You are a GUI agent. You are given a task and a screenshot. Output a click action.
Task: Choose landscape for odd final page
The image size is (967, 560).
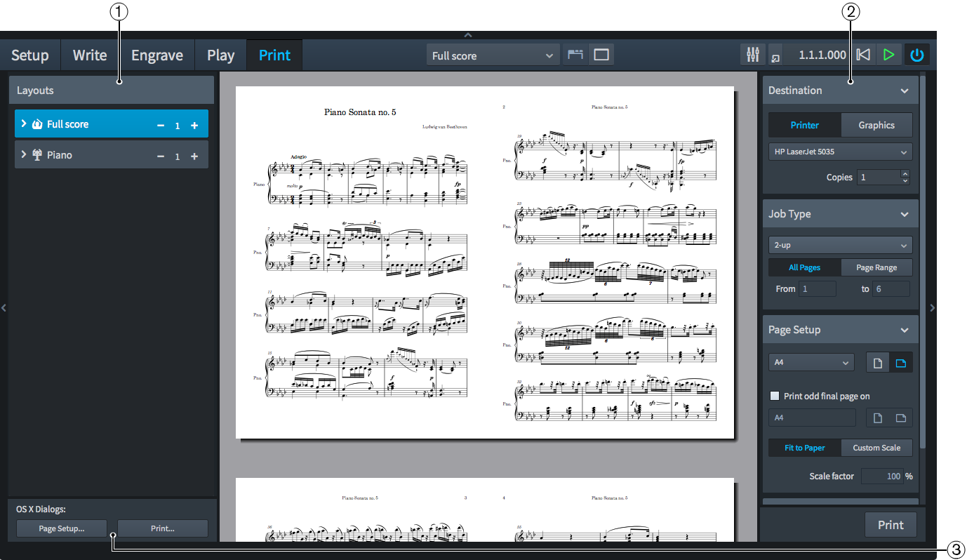point(901,418)
